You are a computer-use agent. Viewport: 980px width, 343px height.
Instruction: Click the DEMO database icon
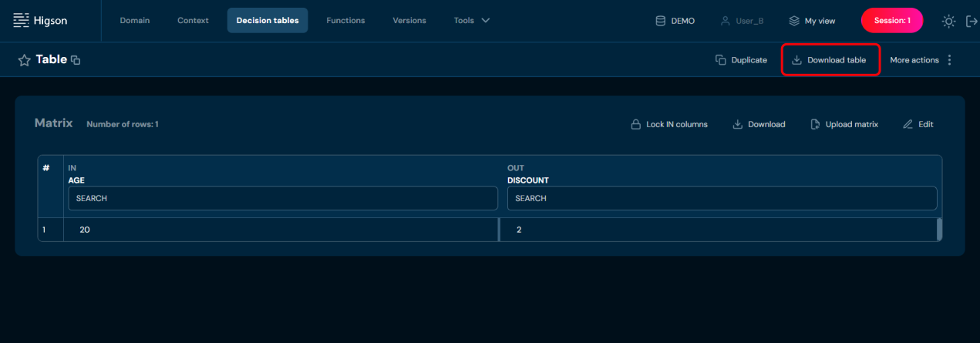click(660, 21)
